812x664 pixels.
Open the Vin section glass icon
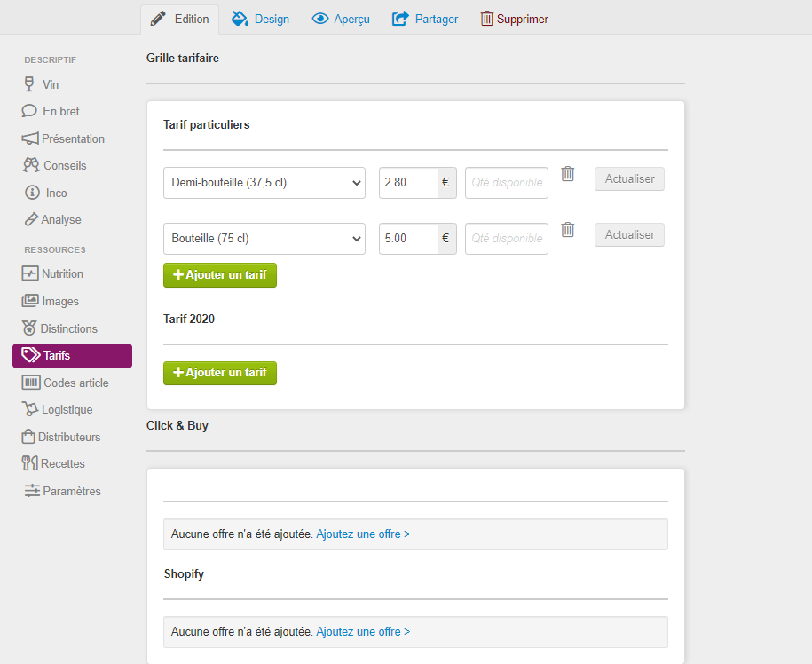29,84
